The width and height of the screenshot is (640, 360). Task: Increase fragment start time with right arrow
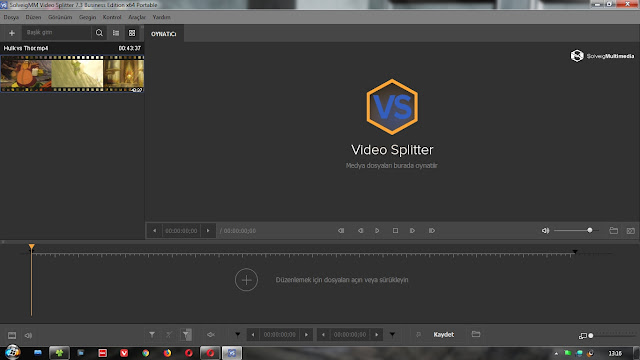click(306, 335)
